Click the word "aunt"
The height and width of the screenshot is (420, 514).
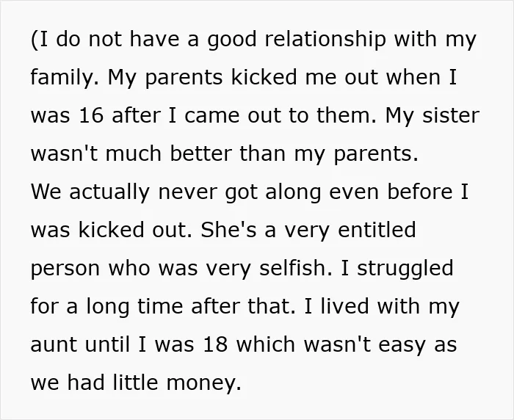[54, 344]
